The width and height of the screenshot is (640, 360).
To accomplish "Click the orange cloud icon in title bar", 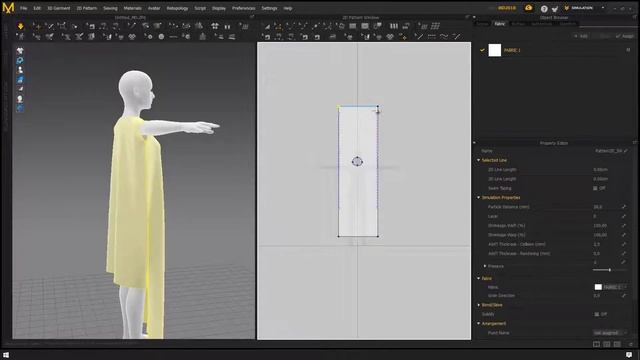I will click(x=529, y=8).
